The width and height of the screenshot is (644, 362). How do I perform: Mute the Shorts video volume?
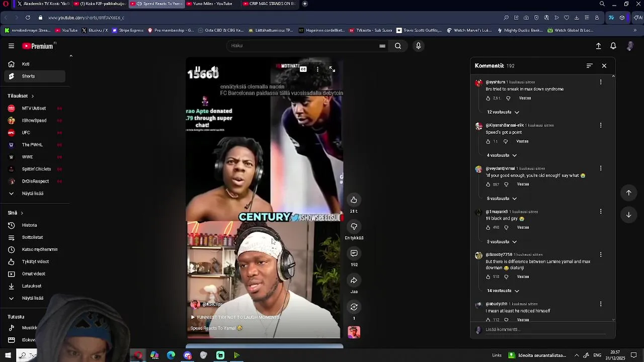click(214, 69)
